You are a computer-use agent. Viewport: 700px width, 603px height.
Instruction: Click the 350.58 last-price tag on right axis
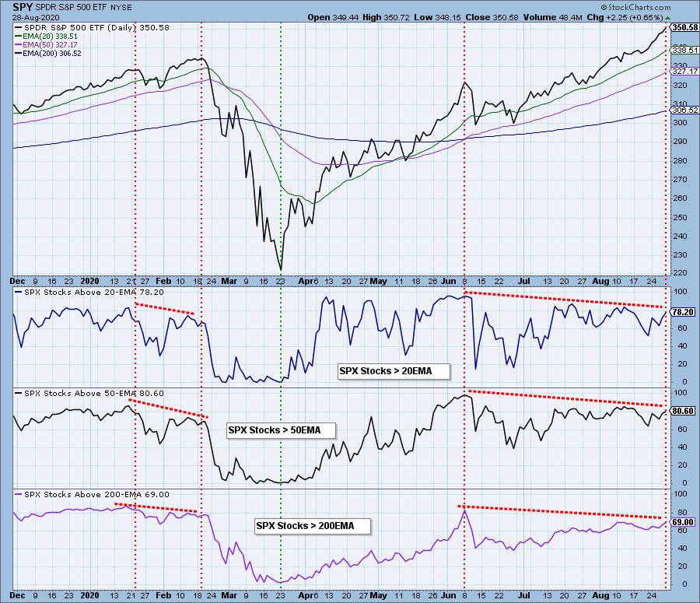[x=684, y=27]
